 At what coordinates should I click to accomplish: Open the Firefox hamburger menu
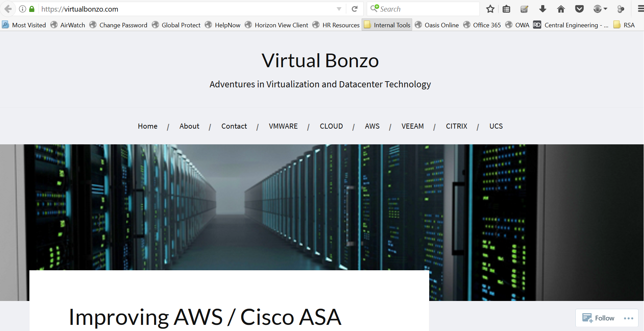pyautogui.click(x=641, y=9)
